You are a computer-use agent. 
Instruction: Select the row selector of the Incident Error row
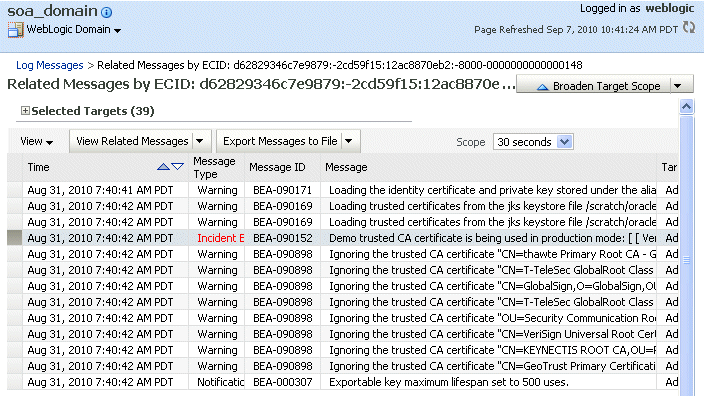[x=15, y=238]
